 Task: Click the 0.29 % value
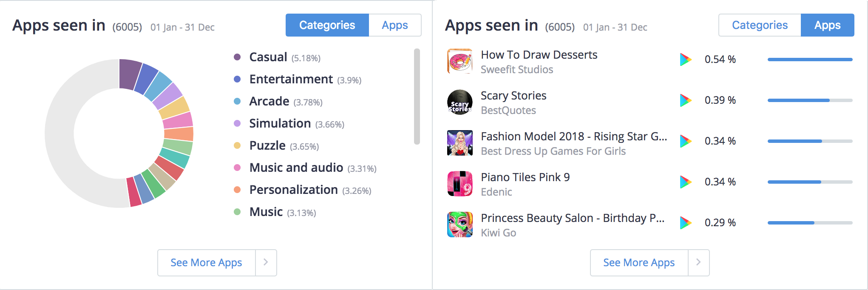(720, 223)
